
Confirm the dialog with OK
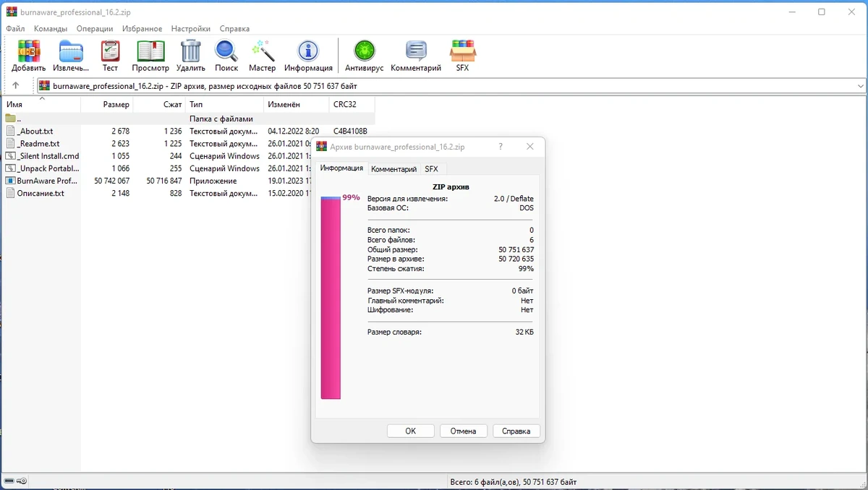pyautogui.click(x=410, y=431)
